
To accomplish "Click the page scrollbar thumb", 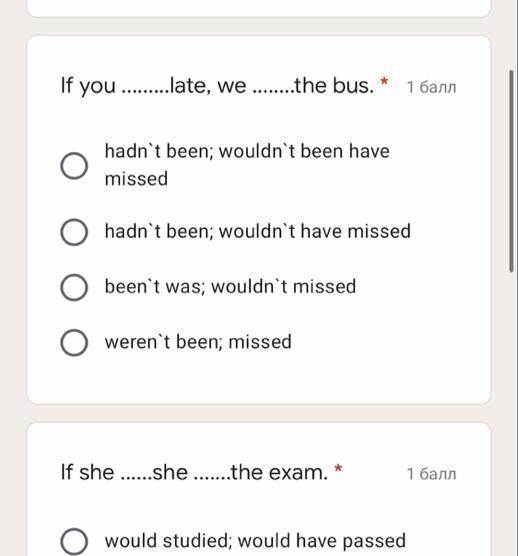I will (x=511, y=171).
